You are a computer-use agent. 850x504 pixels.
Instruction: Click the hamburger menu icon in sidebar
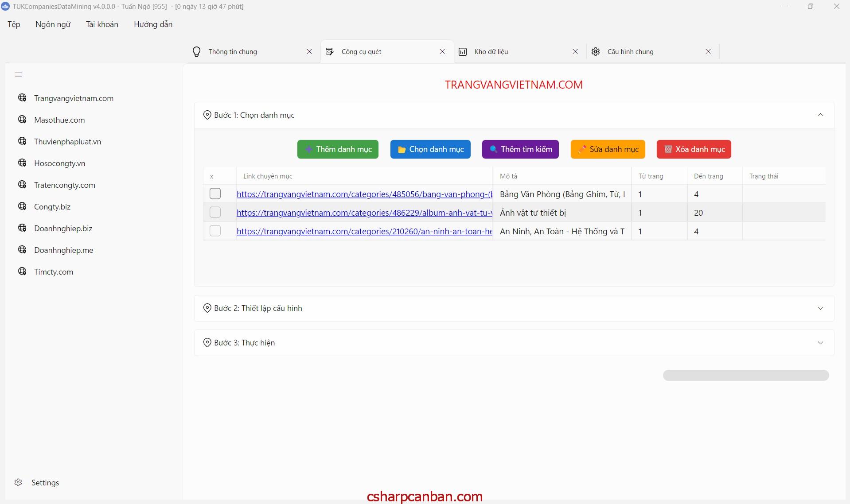[18, 75]
